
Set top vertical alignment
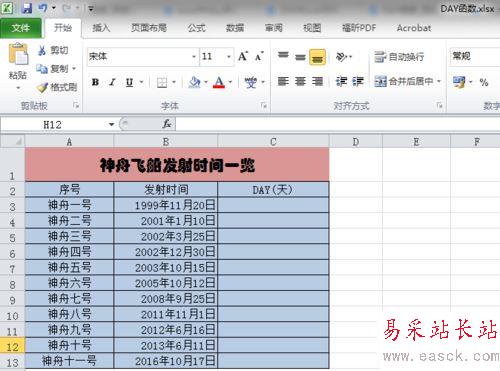coord(283,56)
